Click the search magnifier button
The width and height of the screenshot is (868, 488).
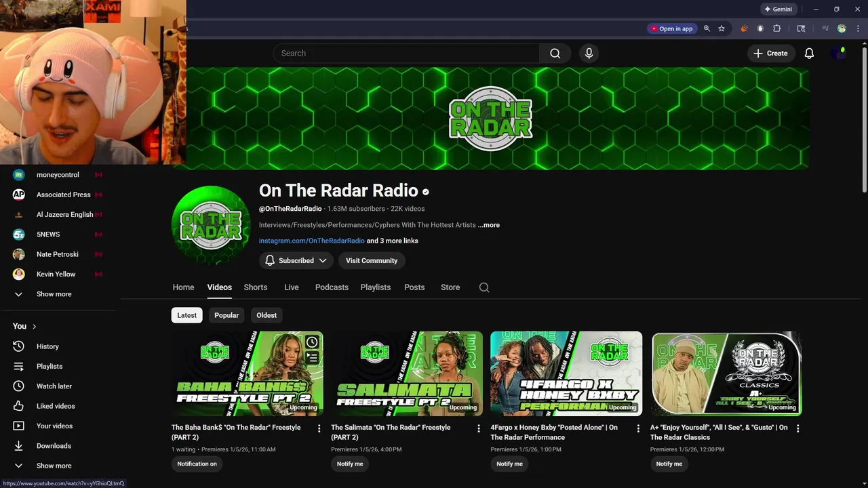coord(555,54)
